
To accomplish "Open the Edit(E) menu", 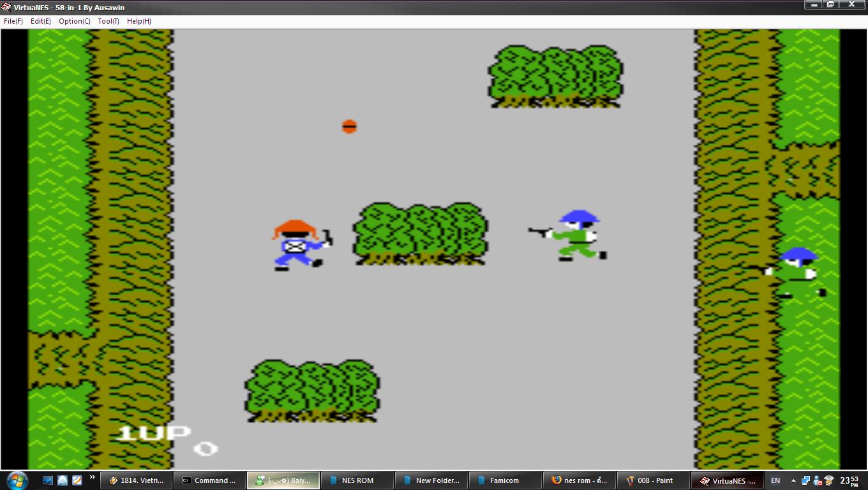I will (x=41, y=21).
